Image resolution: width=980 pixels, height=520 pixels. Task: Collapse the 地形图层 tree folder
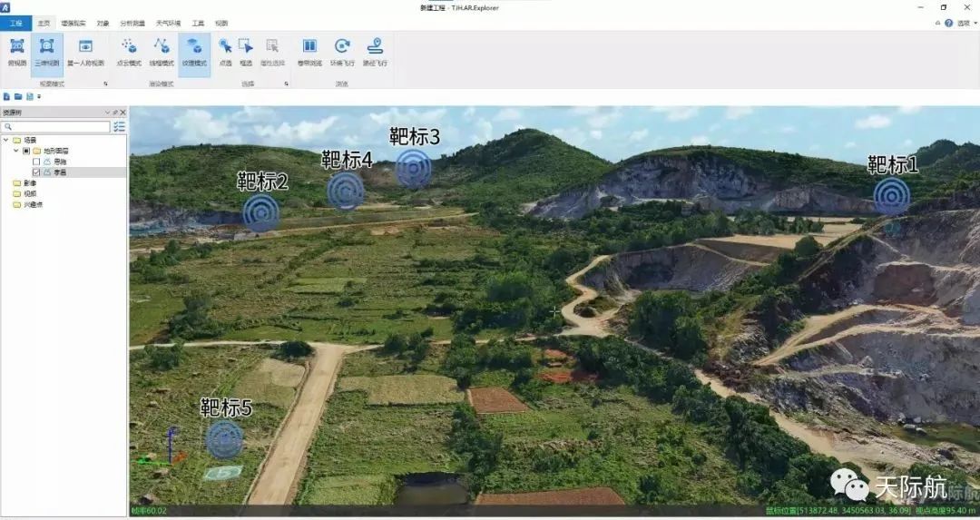[15, 151]
